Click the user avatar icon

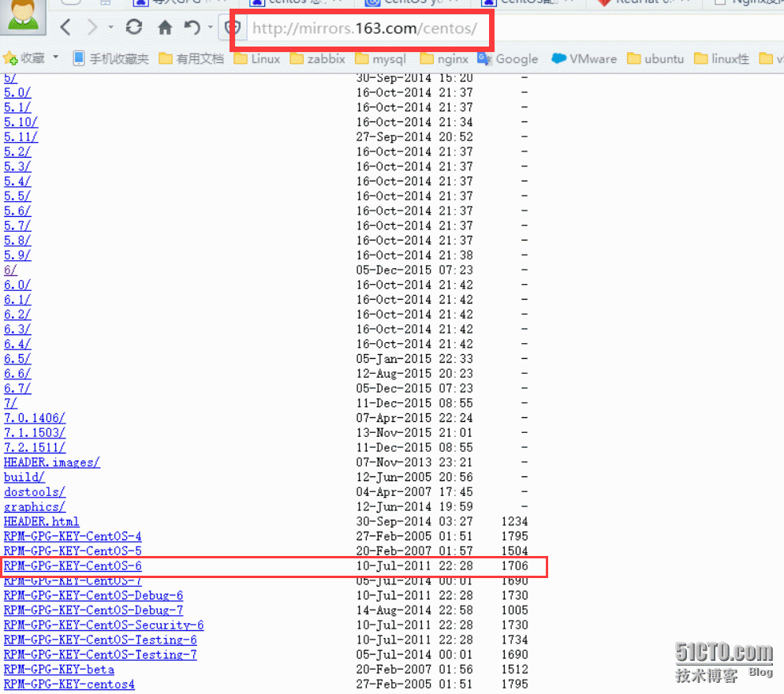23,17
